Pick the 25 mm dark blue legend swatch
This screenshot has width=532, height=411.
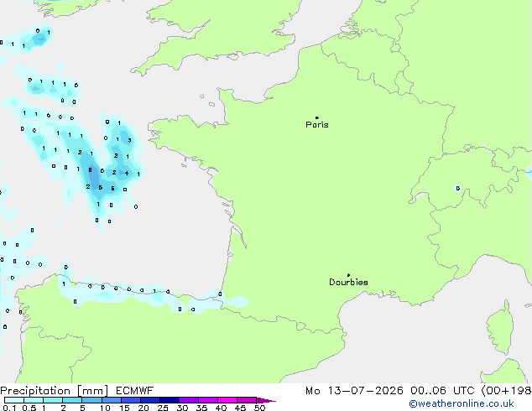click(x=169, y=400)
